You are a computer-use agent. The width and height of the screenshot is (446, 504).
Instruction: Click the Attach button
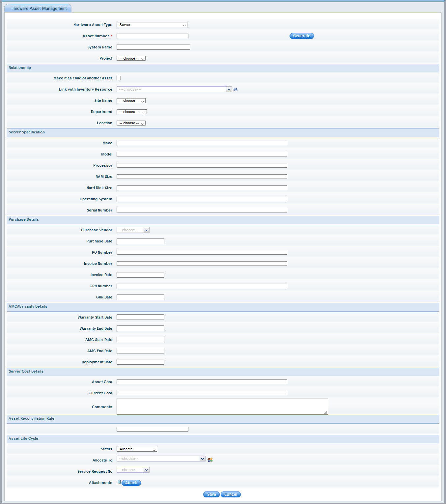point(131,483)
